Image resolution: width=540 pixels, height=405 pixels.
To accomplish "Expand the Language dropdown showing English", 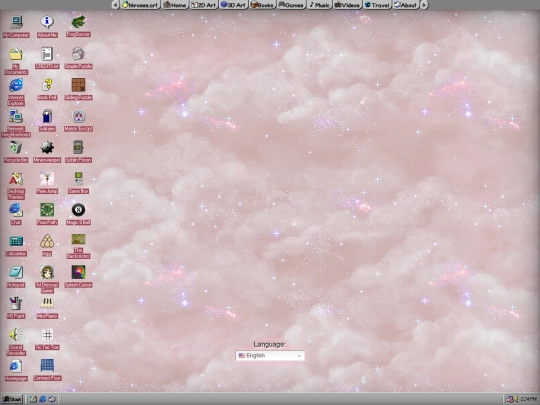I will click(270, 355).
